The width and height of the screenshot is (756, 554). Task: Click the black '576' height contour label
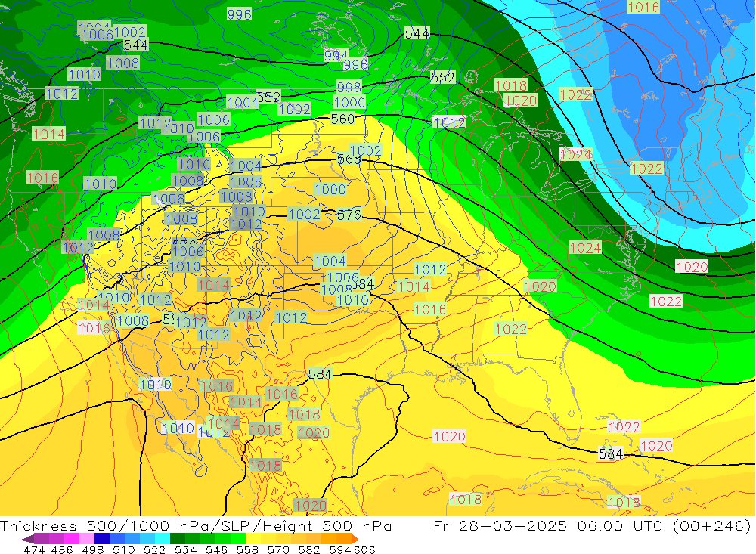[x=349, y=215]
